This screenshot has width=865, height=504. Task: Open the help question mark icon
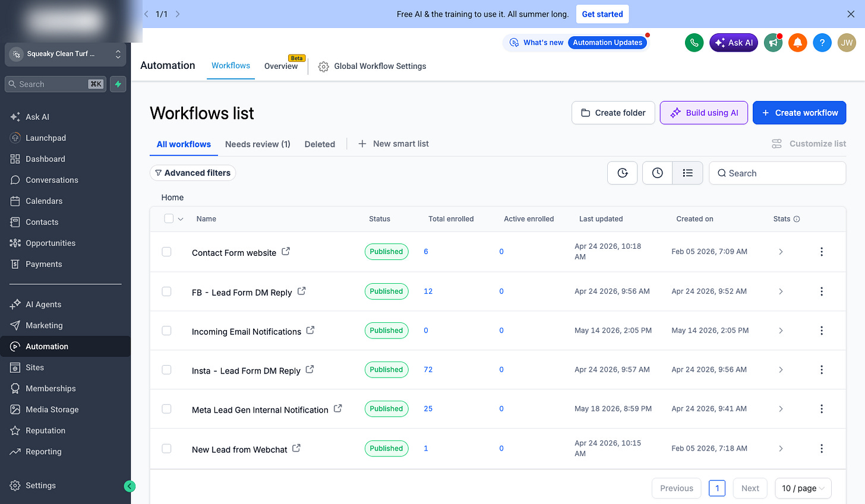(822, 43)
